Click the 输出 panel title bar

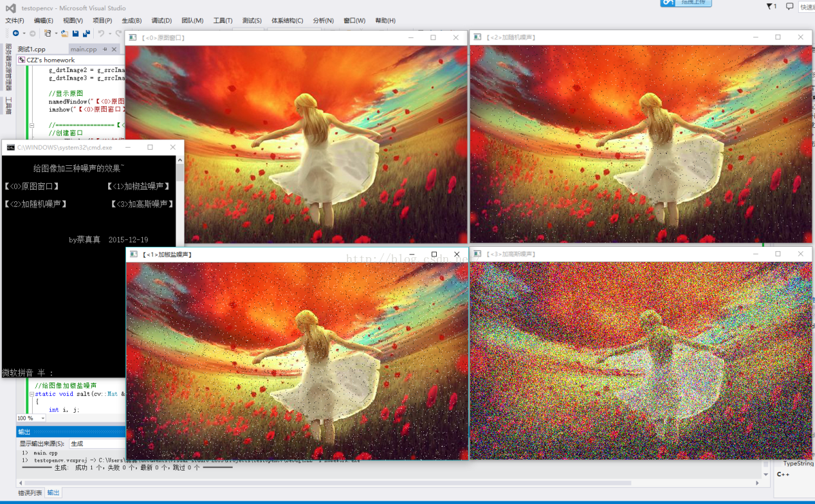[71, 431]
